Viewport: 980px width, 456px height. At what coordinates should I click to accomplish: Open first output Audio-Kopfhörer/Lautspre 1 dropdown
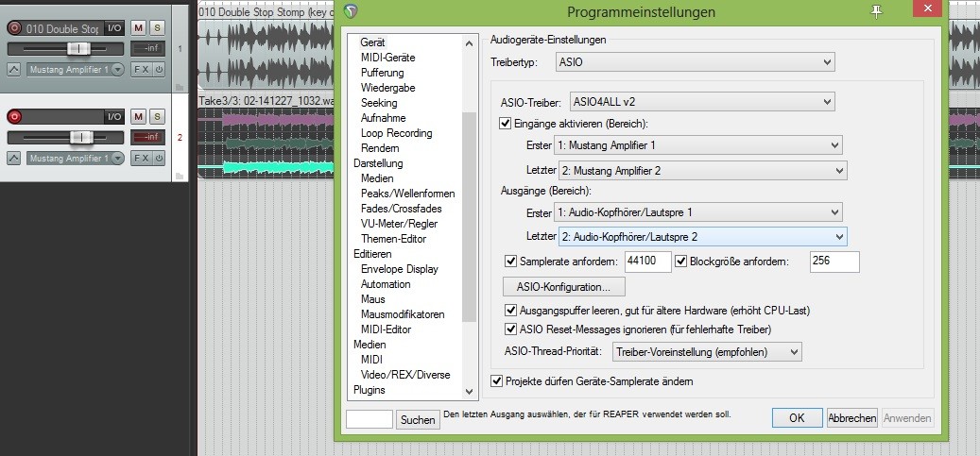[x=698, y=212]
